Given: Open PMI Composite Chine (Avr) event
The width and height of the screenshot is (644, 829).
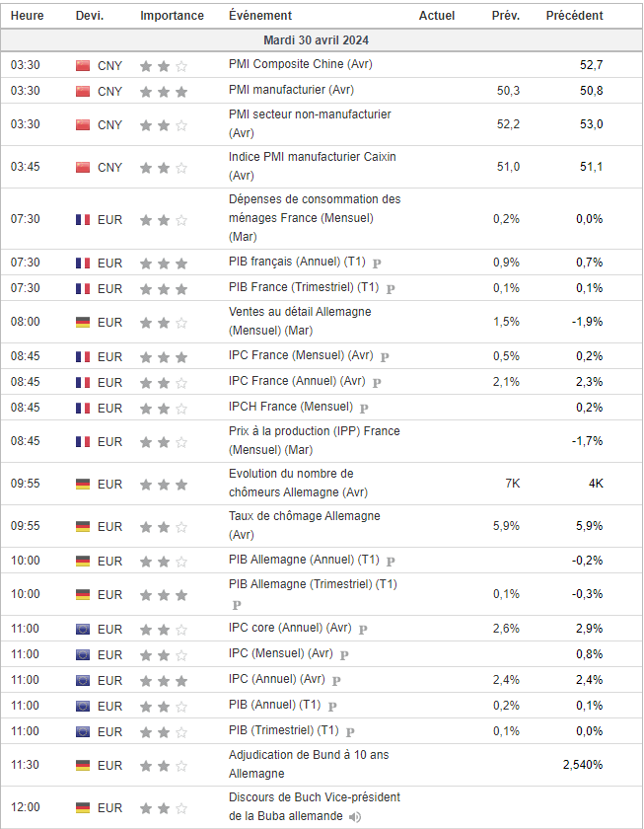Looking at the screenshot, I should [300, 64].
